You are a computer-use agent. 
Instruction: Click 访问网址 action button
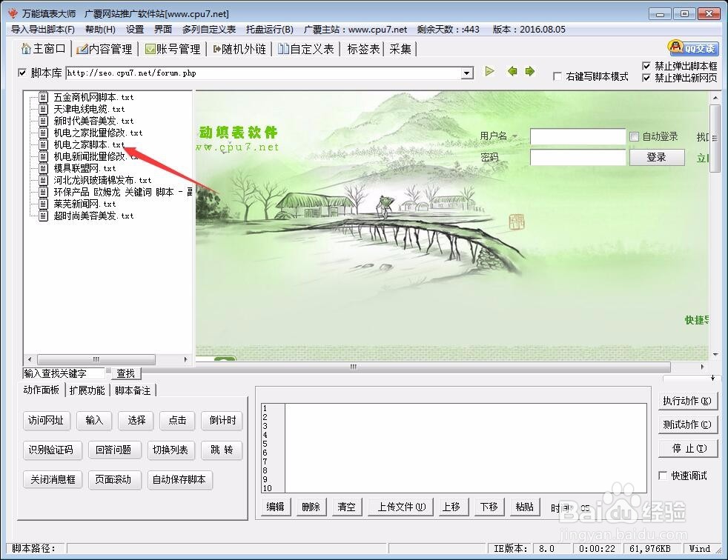[x=46, y=420]
